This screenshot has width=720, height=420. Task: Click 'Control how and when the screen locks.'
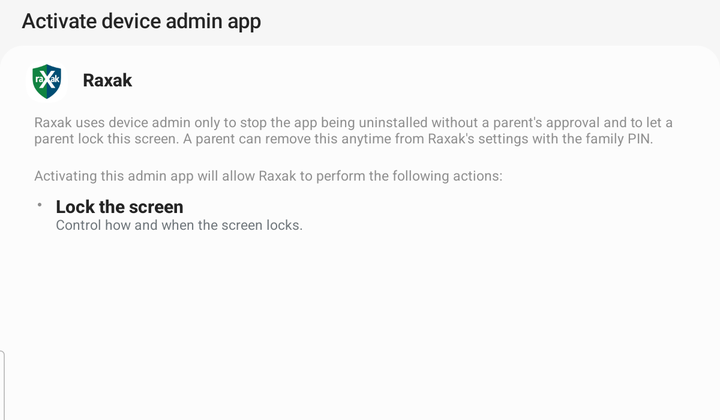click(x=179, y=225)
